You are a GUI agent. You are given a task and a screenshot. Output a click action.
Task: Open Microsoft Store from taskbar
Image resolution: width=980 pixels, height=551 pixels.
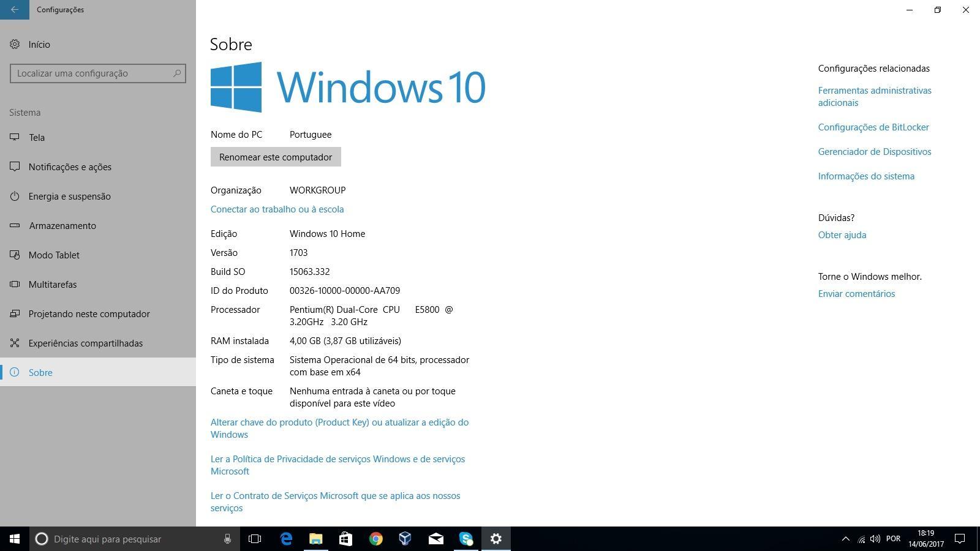pos(345,539)
